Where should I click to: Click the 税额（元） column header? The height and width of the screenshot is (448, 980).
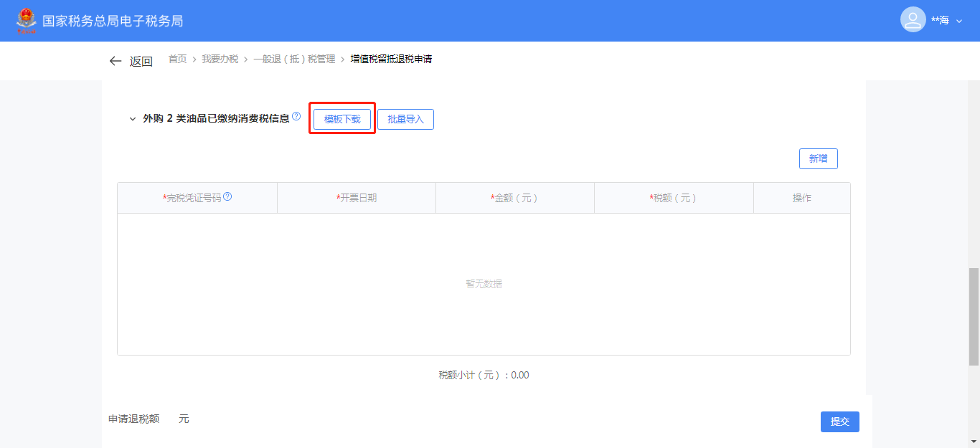(x=673, y=198)
